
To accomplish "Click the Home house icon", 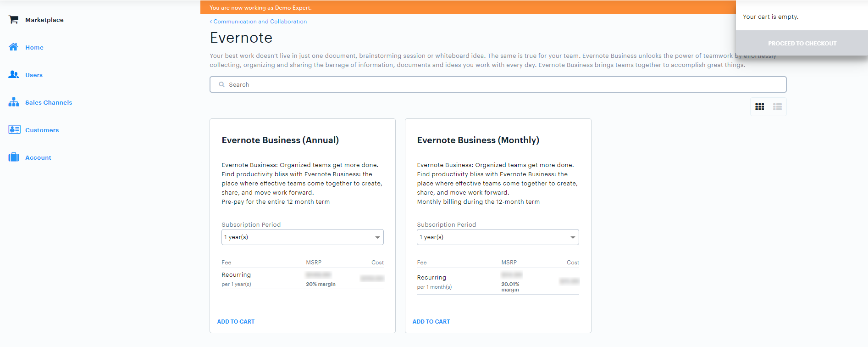I will tap(14, 47).
